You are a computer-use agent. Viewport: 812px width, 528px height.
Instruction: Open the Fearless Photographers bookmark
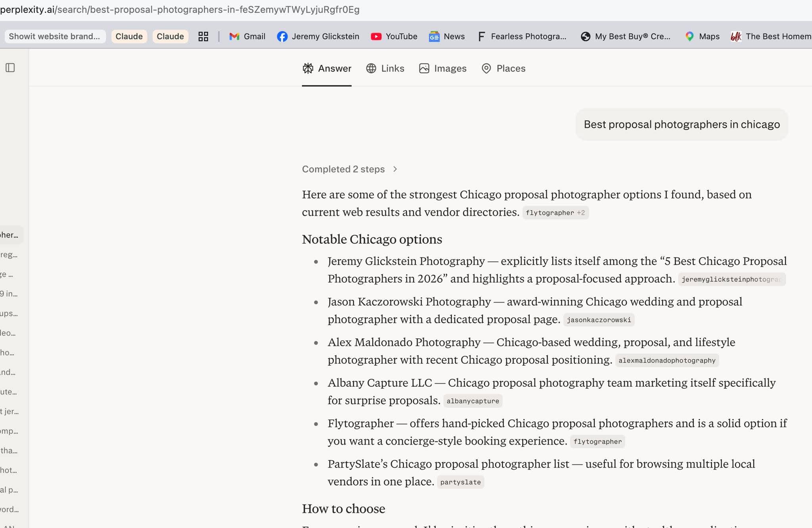click(x=521, y=36)
